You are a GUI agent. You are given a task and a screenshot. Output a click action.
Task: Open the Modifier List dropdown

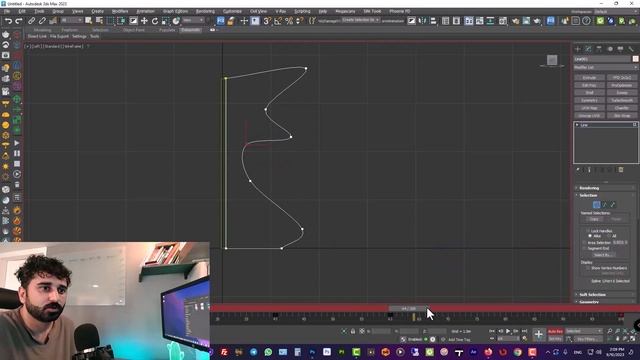[x=606, y=67]
